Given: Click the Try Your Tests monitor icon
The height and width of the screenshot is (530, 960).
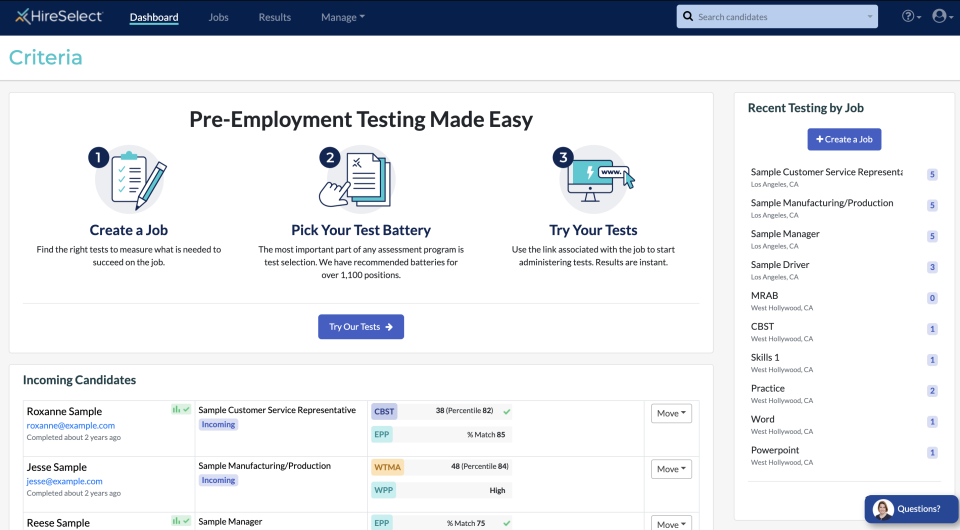Looking at the screenshot, I should pos(593,179).
